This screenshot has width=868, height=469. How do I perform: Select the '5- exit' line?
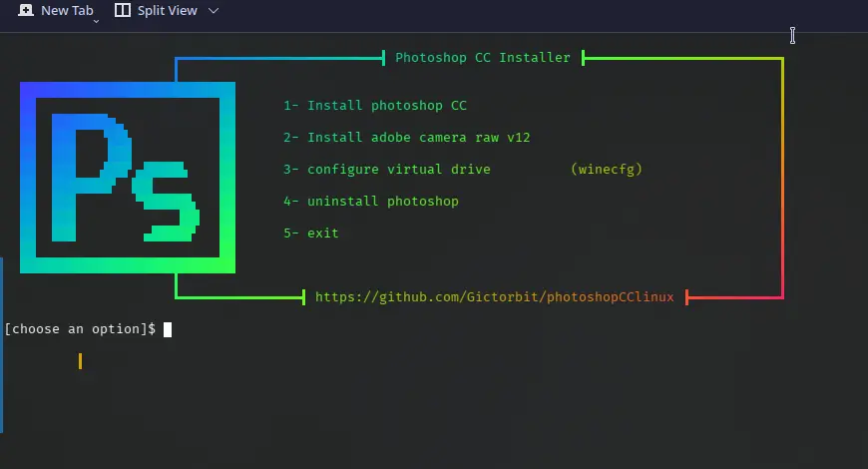(x=310, y=234)
